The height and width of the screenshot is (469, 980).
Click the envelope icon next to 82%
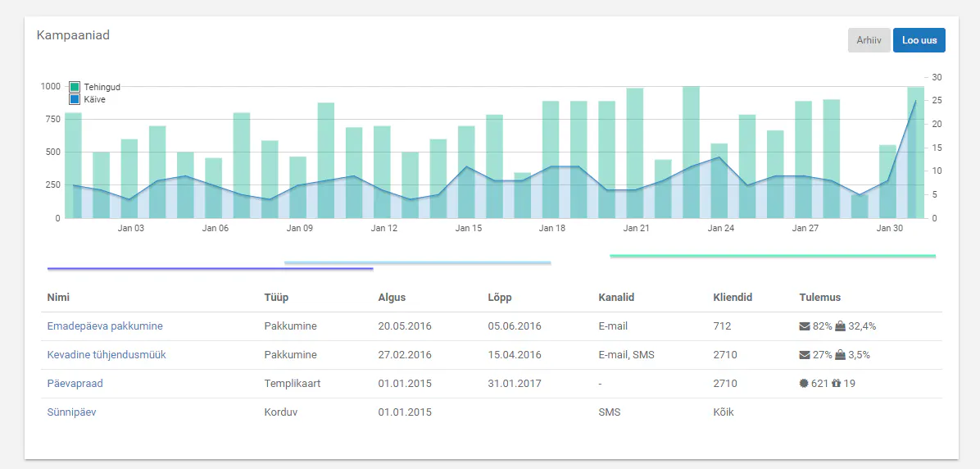coord(805,326)
